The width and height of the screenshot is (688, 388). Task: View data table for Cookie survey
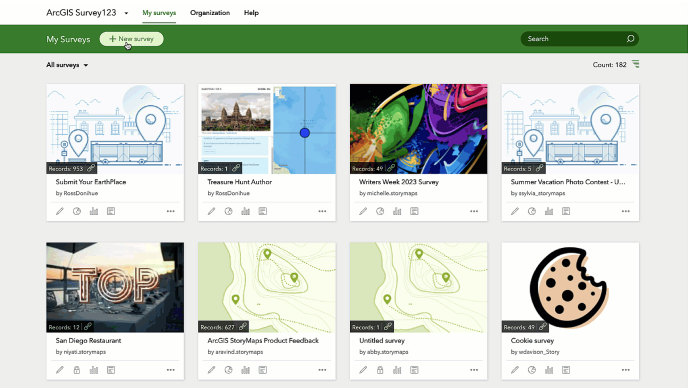(x=566, y=370)
